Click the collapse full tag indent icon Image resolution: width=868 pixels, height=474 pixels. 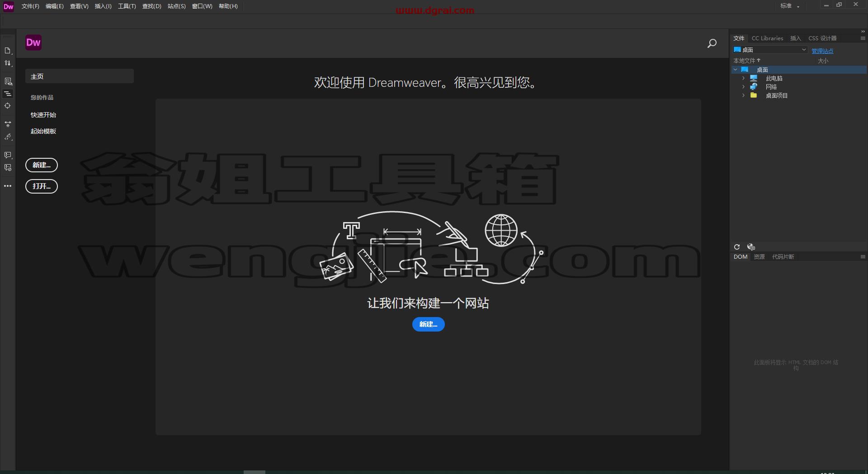click(8, 94)
